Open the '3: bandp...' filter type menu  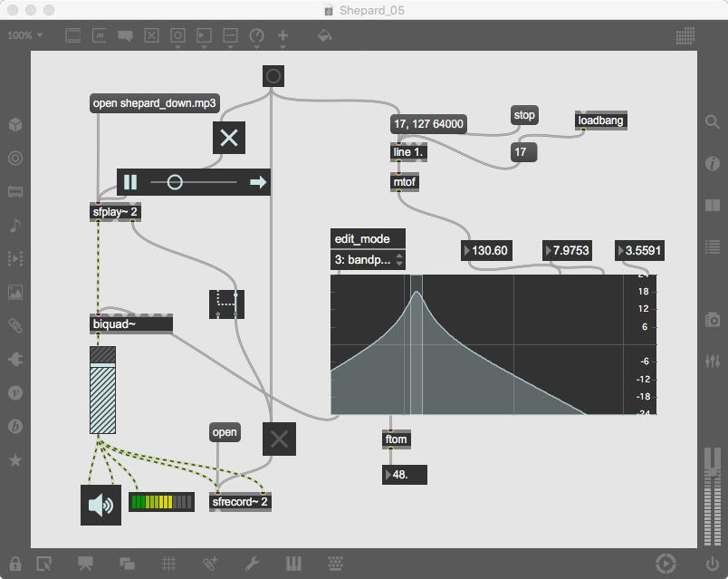click(368, 259)
